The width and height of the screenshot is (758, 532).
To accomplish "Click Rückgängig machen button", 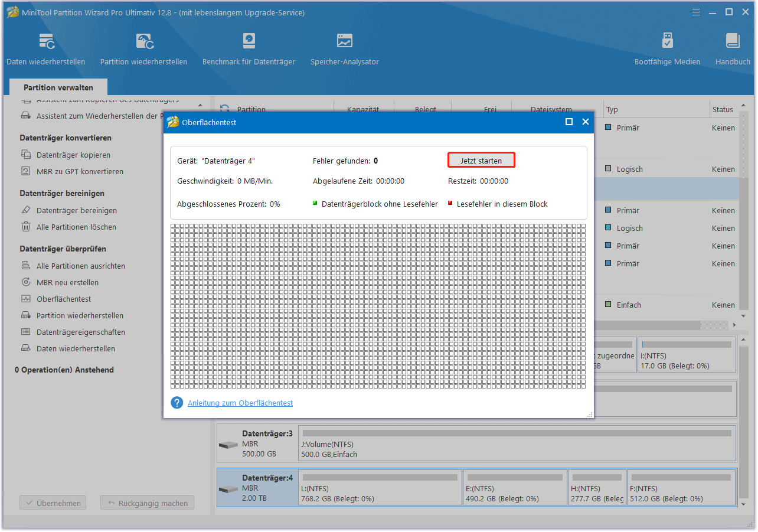I will [x=147, y=503].
